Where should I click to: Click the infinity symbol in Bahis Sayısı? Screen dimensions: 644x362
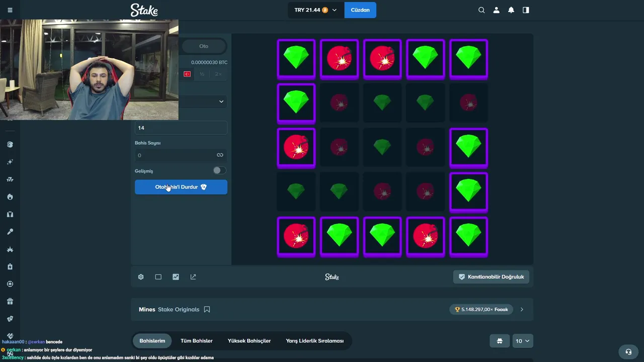pyautogui.click(x=220, y=155)
